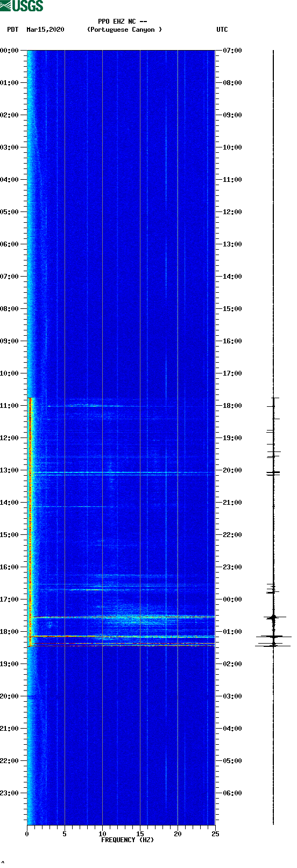The height and width of the screenshot is (868, 297).
Task: Click the 03:00 PDT time label
Action: tap(10, 147)
